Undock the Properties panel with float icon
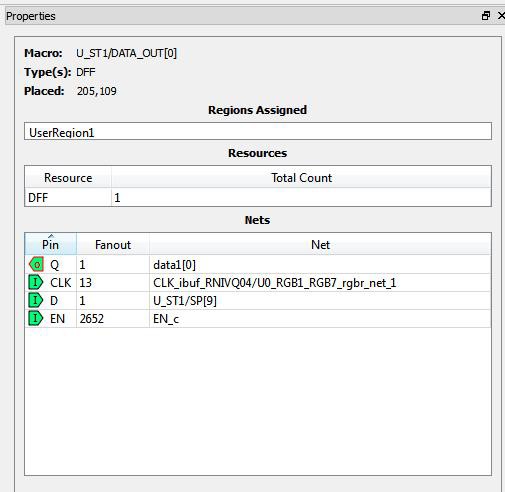 [x=486, y=16]
